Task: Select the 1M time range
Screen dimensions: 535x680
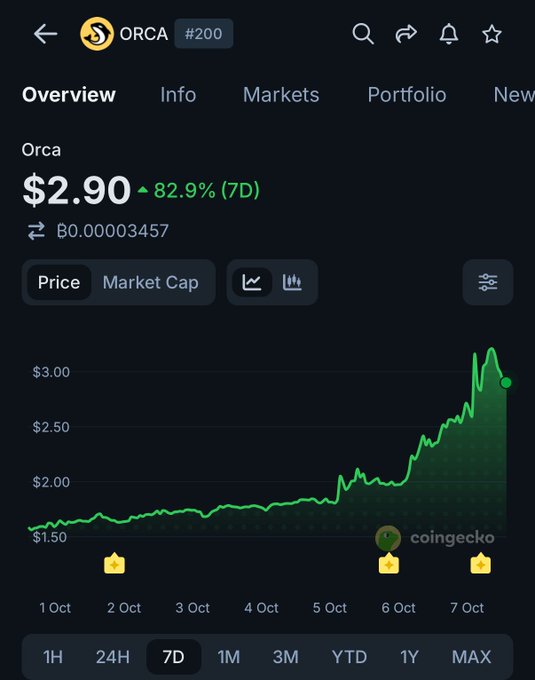Action: (228, 657)
